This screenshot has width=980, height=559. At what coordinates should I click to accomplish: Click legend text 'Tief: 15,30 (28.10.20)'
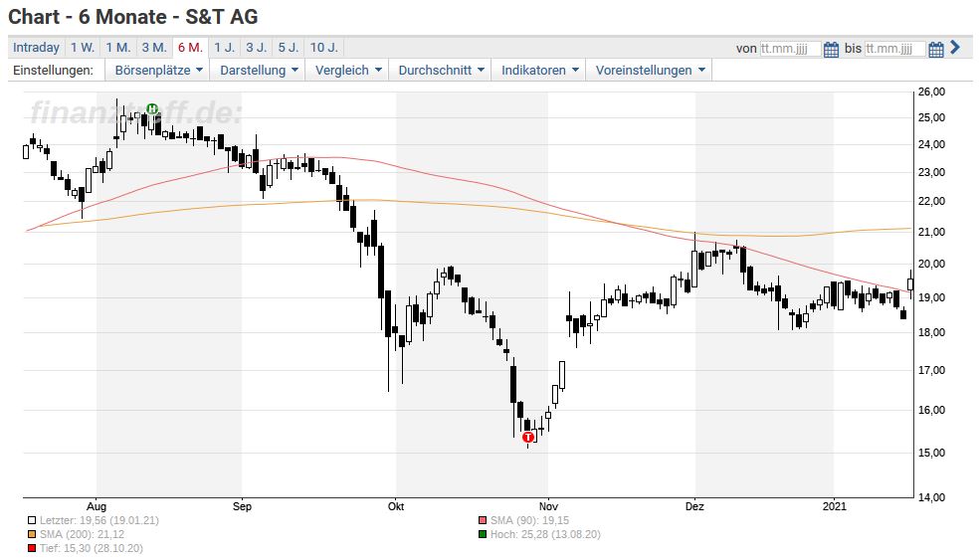pos(92,548)
